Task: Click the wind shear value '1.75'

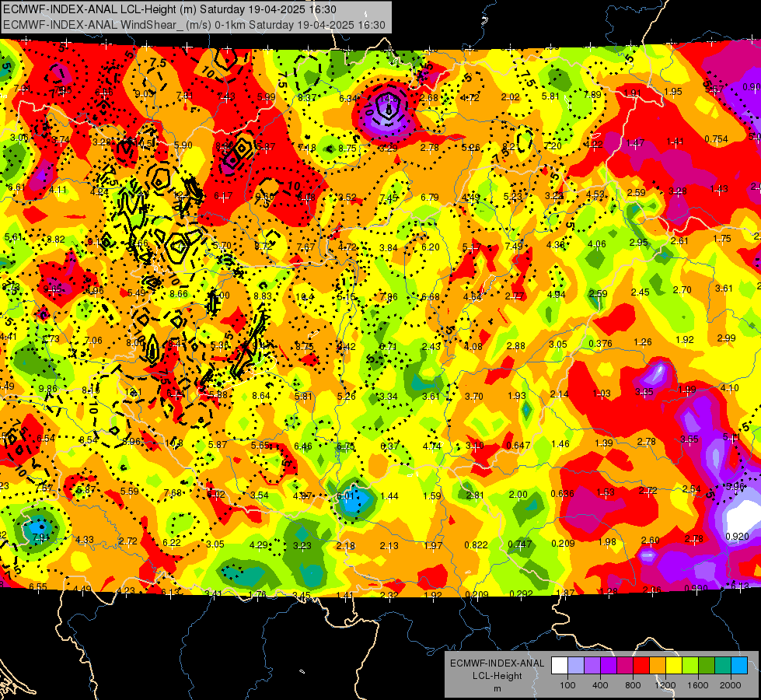Action: tap(722, 239)
